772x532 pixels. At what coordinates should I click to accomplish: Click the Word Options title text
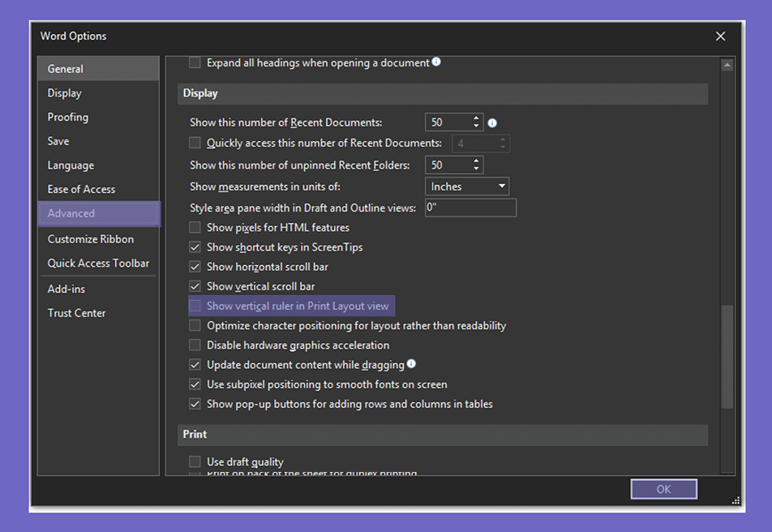point(73,36)
